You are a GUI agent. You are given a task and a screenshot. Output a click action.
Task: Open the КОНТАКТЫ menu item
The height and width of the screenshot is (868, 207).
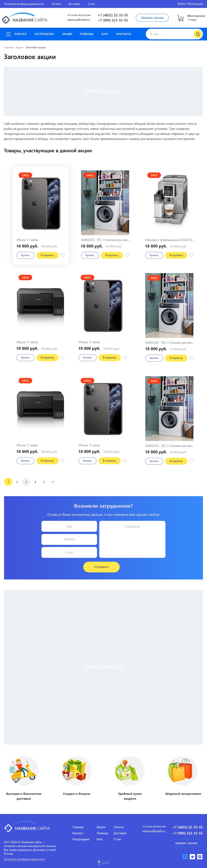123,34
